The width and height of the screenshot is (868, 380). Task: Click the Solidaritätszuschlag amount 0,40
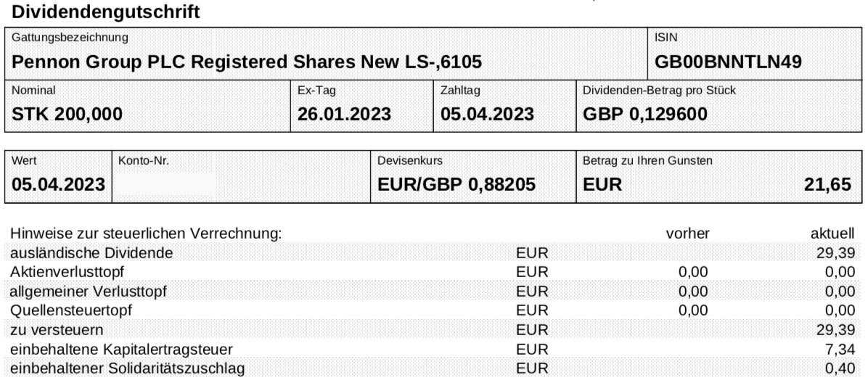coord(840,368)
